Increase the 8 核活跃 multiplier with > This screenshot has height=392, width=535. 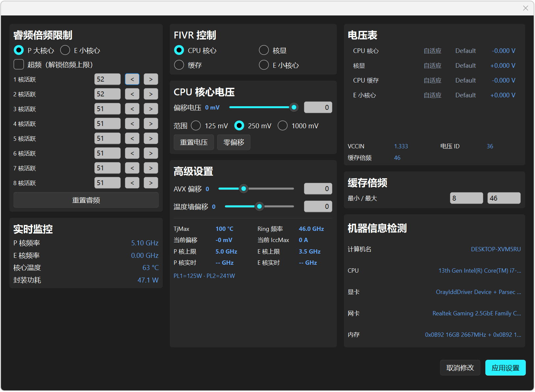(x=151, y=183)
